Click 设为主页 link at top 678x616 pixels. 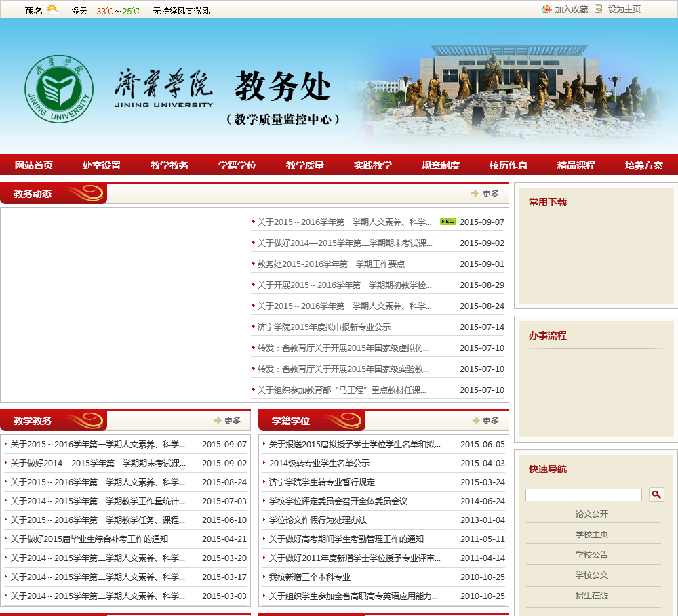click(624, 9)
